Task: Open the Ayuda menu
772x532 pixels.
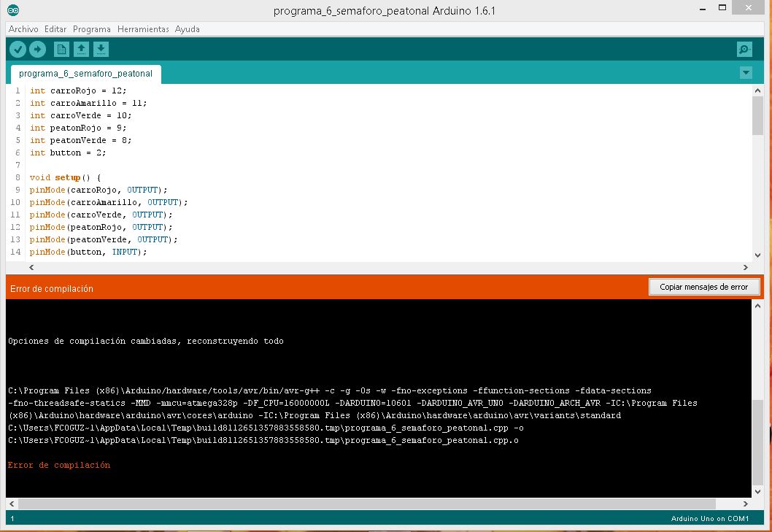Action: [x=188, y=29]
